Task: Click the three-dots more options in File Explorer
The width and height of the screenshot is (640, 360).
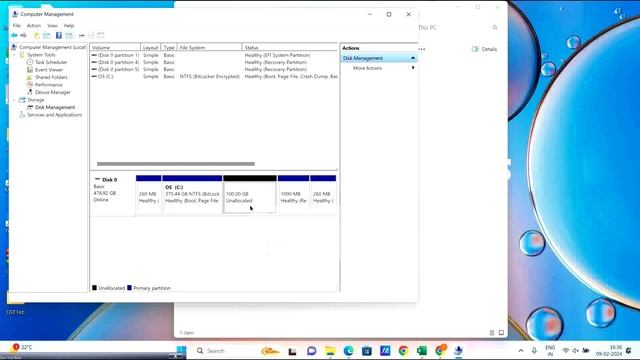Action: [422, 49]
